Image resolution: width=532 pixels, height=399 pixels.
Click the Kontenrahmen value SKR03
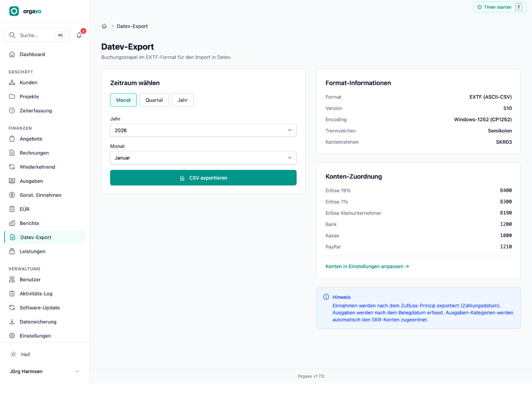coord(504,142)
